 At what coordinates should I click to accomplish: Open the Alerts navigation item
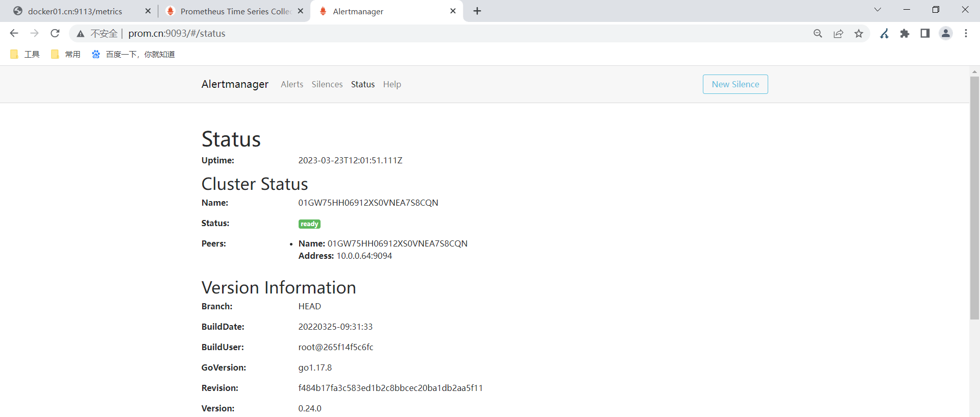point(292,84)
